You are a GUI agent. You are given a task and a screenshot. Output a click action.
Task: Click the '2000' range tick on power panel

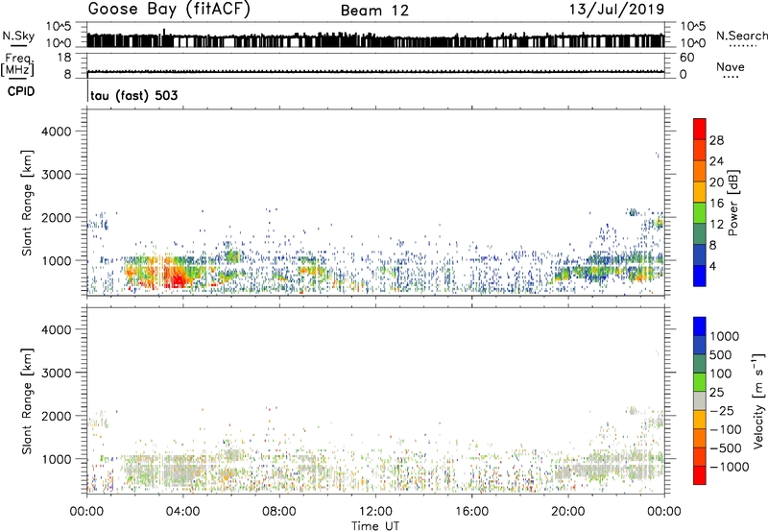pos(57,217)
